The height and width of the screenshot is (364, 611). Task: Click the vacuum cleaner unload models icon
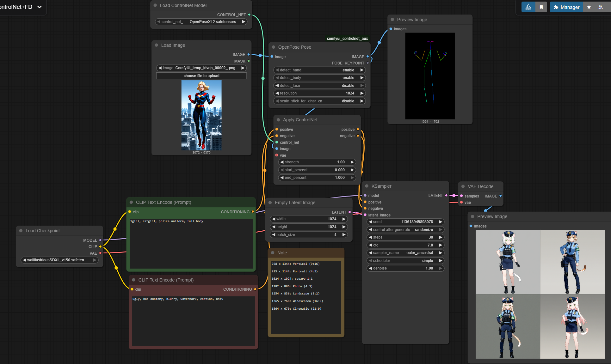click(x=601, y=7)
